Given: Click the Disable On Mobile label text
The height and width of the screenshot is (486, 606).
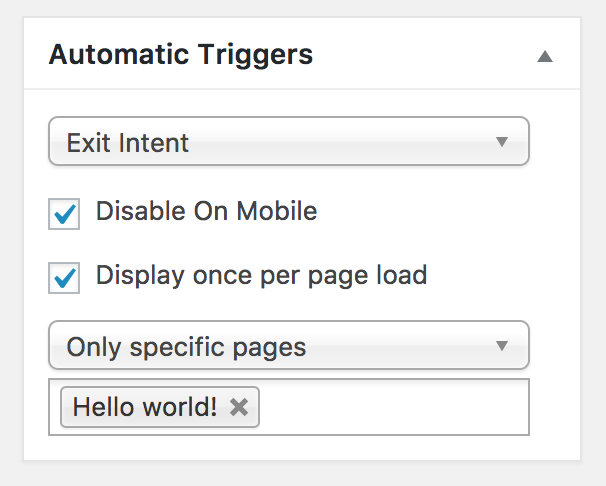Looking at the screenshot, I should pyautogui.click(x=206, y=211).
